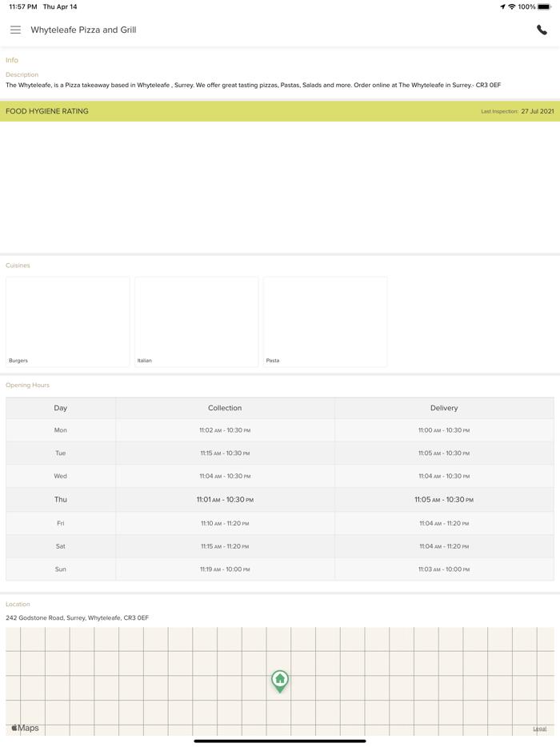The width and height of the screenshot is (560, 747).
Task: Tap the location services arrow icon
Action: tap(502, 6)
